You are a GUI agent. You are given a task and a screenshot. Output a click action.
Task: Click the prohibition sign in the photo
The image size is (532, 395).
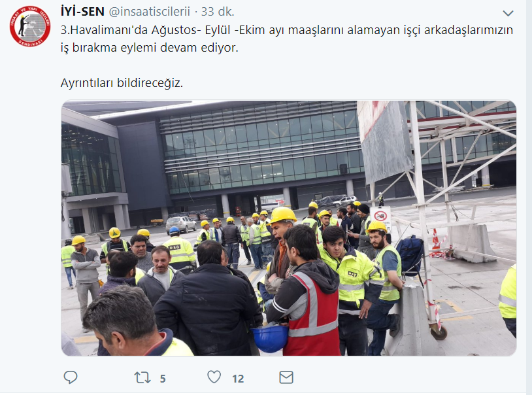[380, 217]
